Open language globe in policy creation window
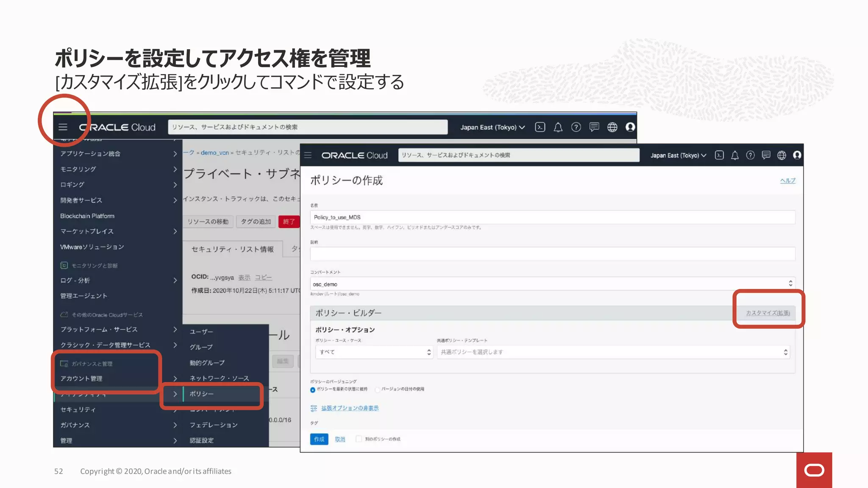The width and height of the screenshot is (868, 488). point(782,155)
